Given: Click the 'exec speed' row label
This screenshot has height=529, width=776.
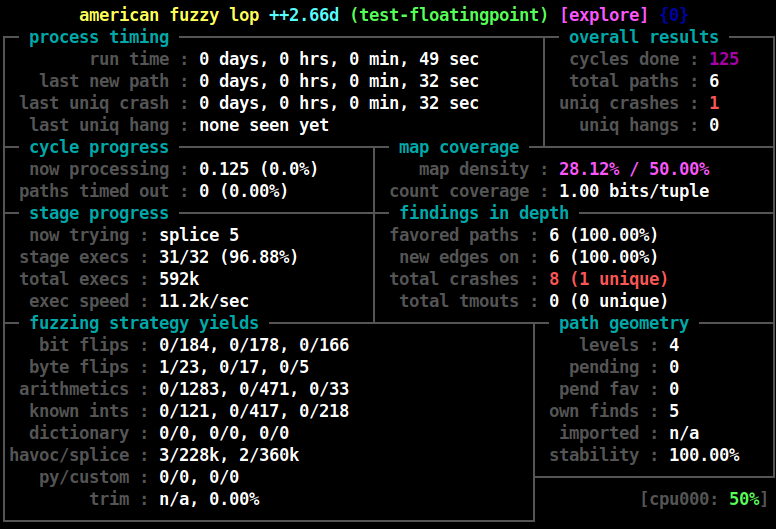Looking at the screenshot, I should 79,301.
